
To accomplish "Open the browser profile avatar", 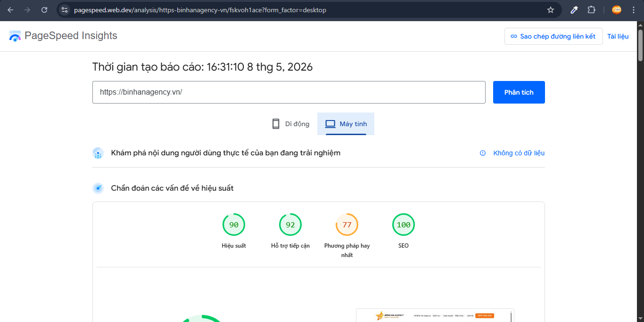I will pos(616,10).
